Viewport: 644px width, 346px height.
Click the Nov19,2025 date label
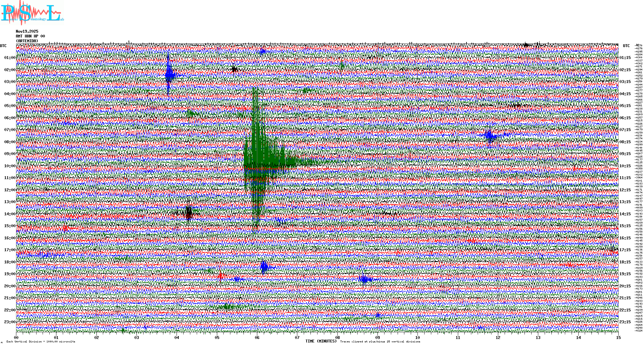[x=27, y=31]
